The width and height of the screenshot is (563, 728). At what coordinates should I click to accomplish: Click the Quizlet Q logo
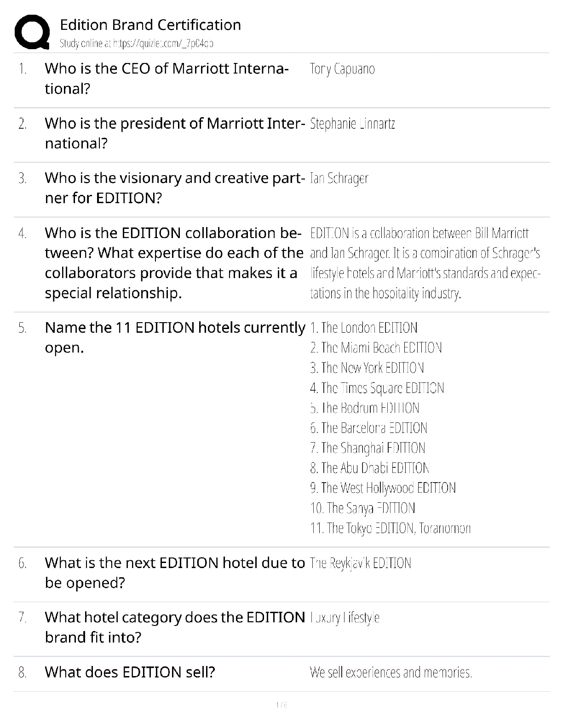pos(32,32)
